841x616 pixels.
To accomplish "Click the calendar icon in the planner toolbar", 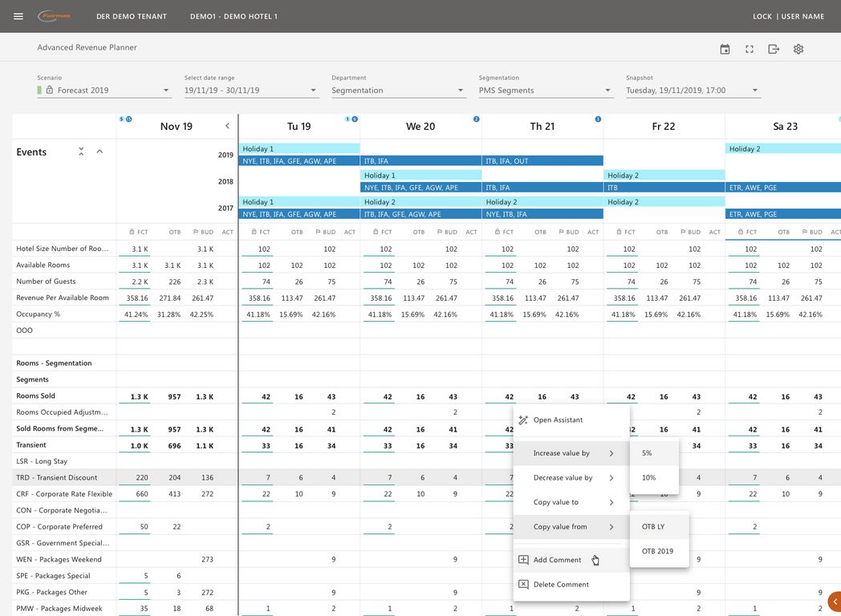I will 725,49.
